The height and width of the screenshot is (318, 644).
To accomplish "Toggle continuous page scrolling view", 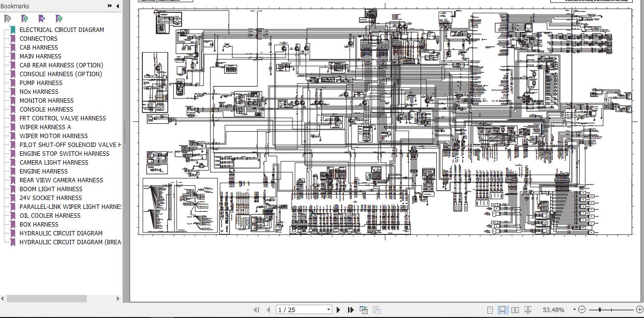I will pos(502,310).
